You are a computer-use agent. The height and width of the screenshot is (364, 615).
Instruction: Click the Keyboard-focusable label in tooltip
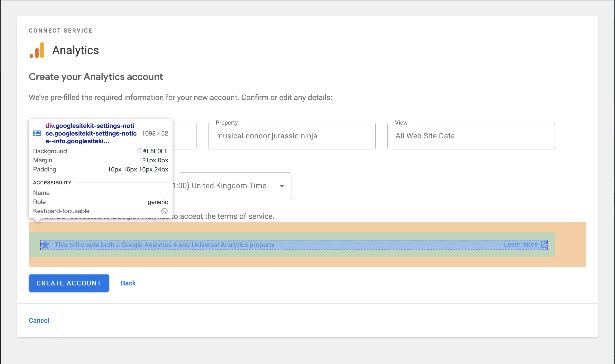click(x=61, y=211)
